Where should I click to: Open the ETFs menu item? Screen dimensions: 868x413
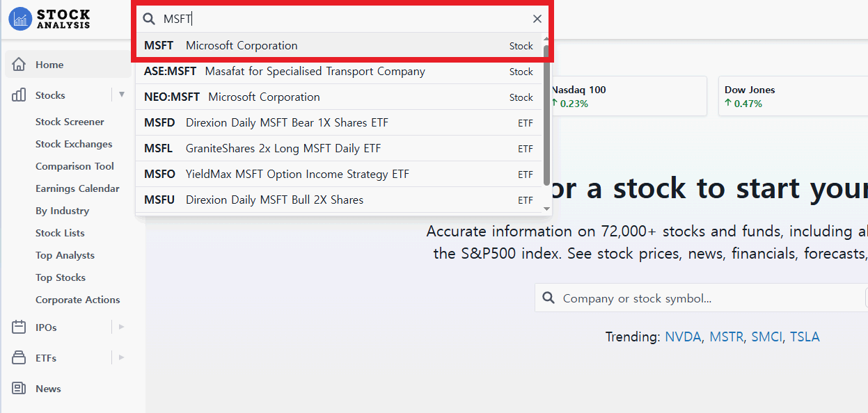point(46,358)
